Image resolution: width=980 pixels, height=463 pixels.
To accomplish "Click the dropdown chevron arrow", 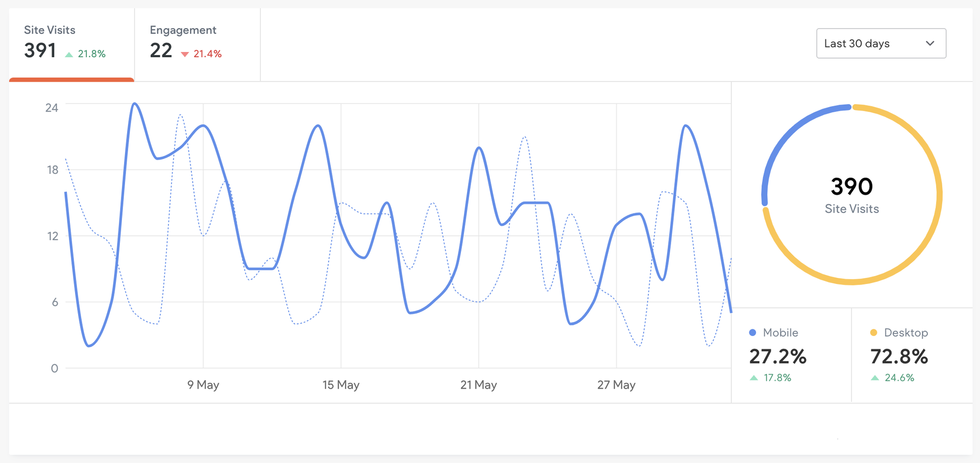I will [930, 43].
